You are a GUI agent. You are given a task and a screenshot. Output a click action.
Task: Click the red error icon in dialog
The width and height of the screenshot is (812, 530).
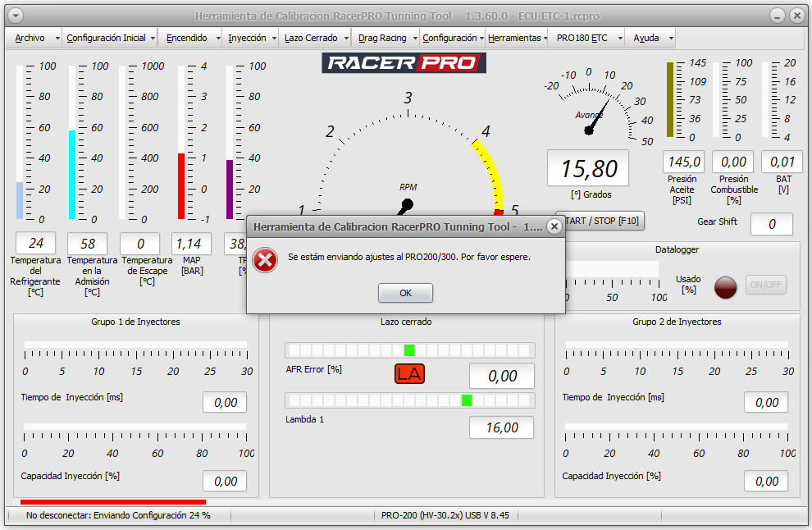coord(265,259)
